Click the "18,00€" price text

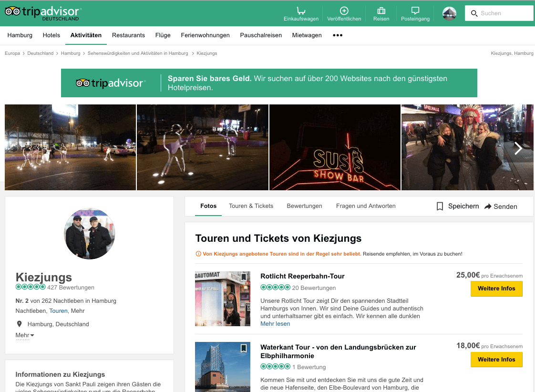tap(468, 346)
